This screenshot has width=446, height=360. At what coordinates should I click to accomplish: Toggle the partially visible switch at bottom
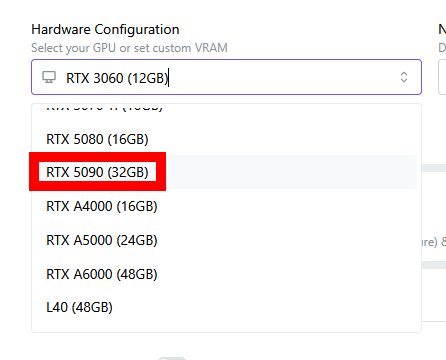click(x=172, y=358)
